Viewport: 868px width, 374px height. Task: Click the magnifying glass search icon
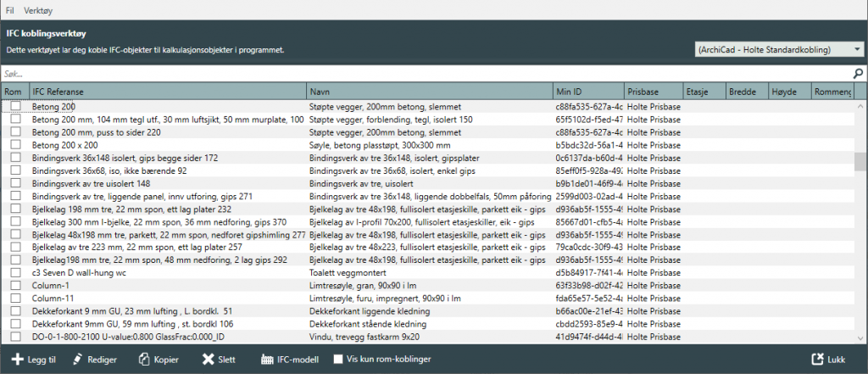click(x=858, y=74)
